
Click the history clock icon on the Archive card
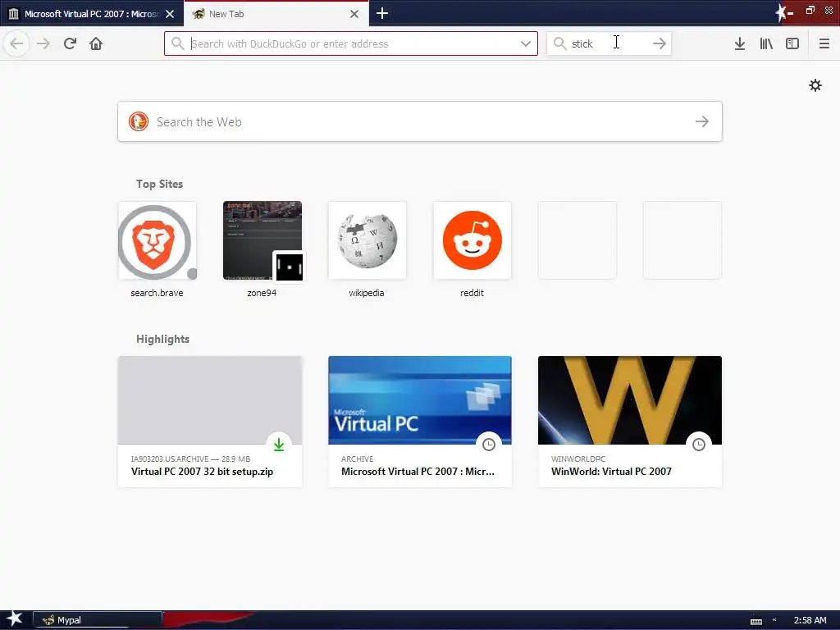click(x=489, y=444)
